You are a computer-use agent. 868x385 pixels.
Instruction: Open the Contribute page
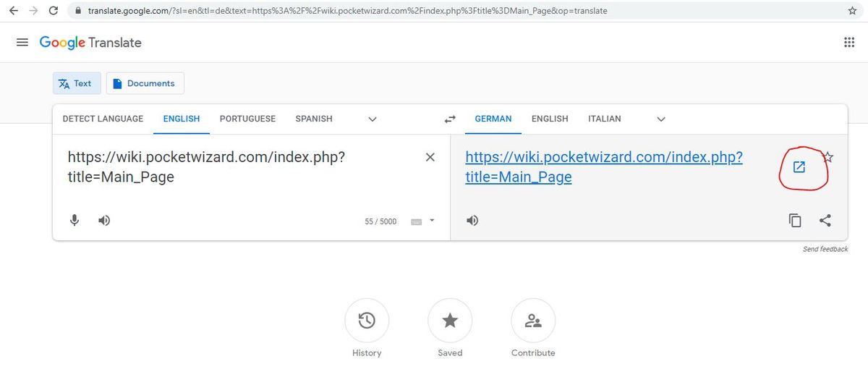point(533,321)
